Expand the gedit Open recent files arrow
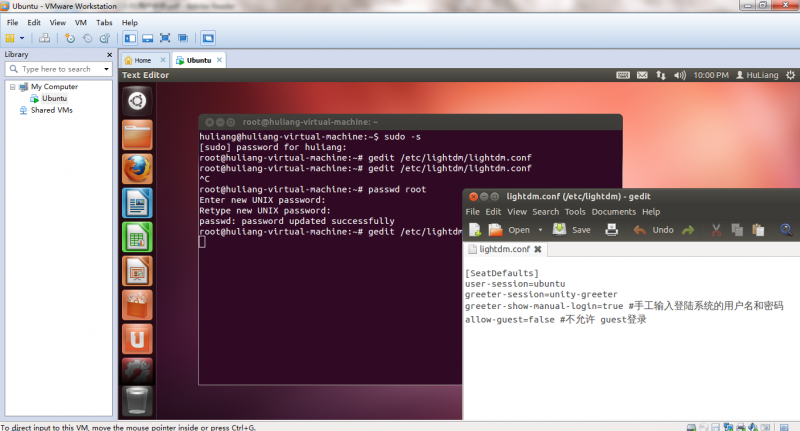The height and width of the screenshot is (431, 800). coord(540,230)
